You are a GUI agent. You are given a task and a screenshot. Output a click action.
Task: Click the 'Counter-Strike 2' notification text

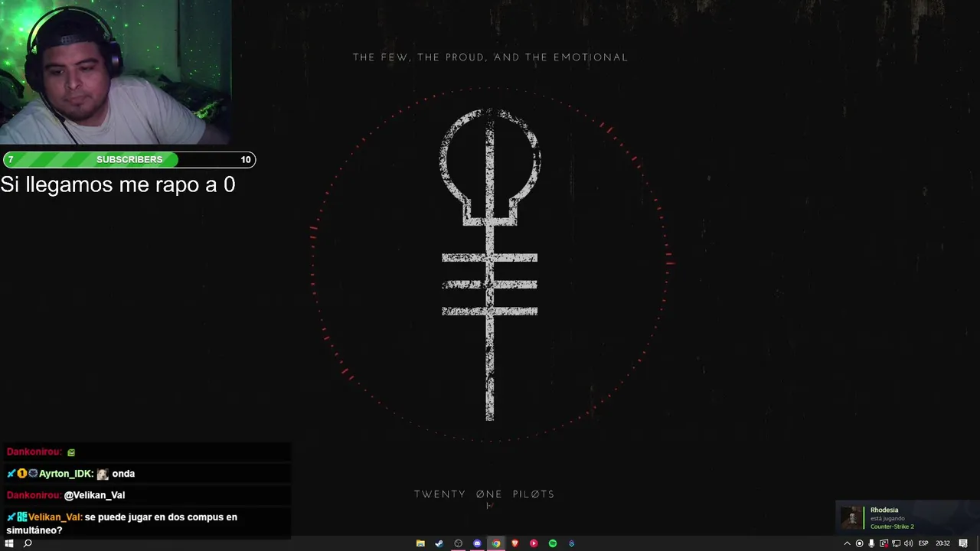[x=892, y=527]
